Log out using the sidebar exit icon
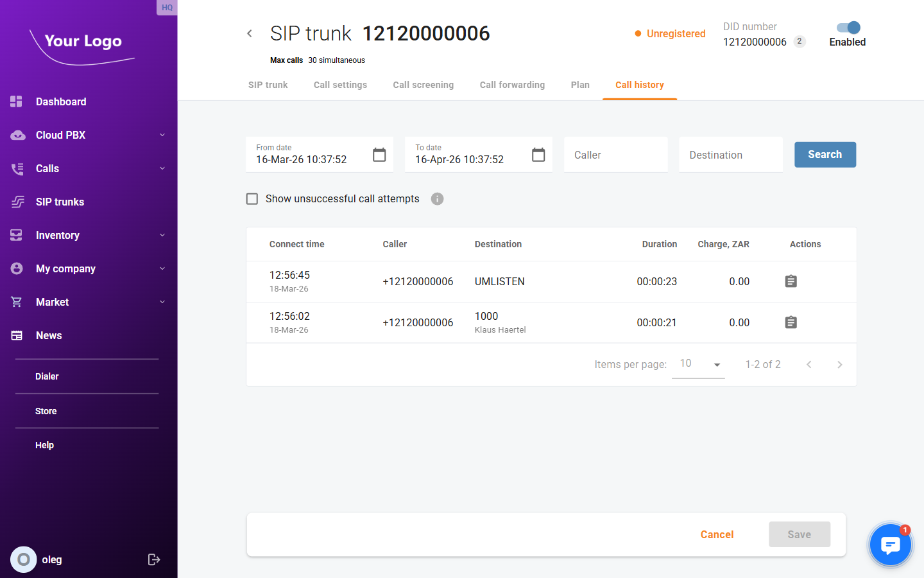This screenshot has width=924, height=578. [154, 559]
